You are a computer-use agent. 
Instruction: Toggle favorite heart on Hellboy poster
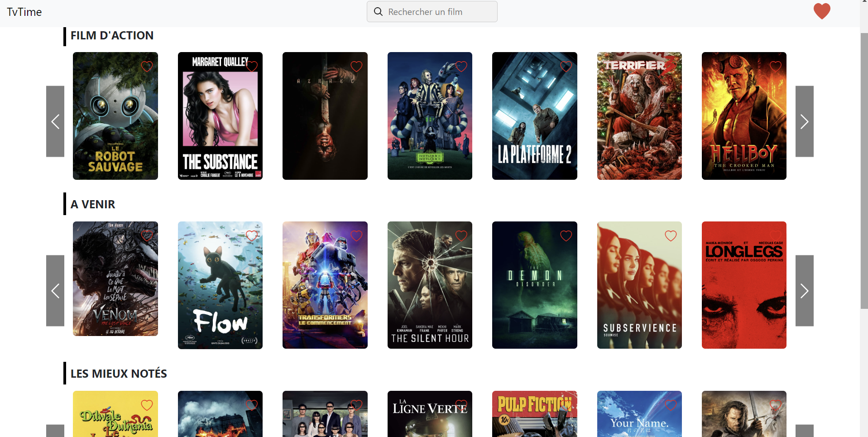(775, 67)
